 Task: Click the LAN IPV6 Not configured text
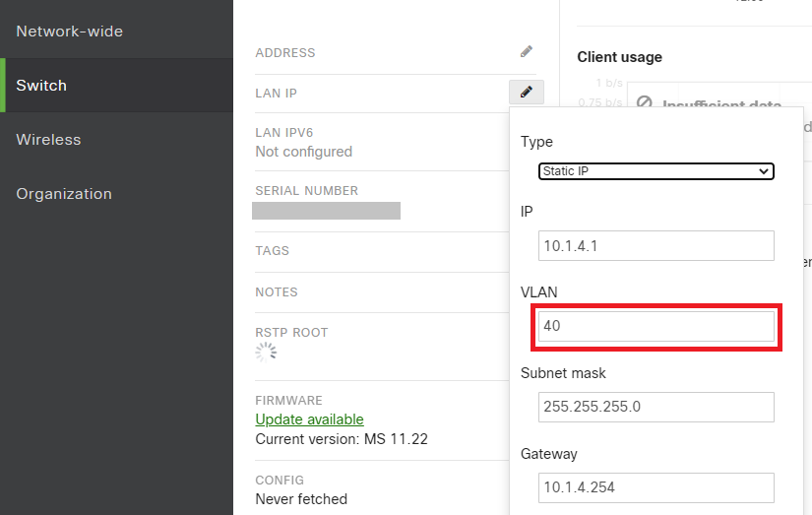pos(303,152)
